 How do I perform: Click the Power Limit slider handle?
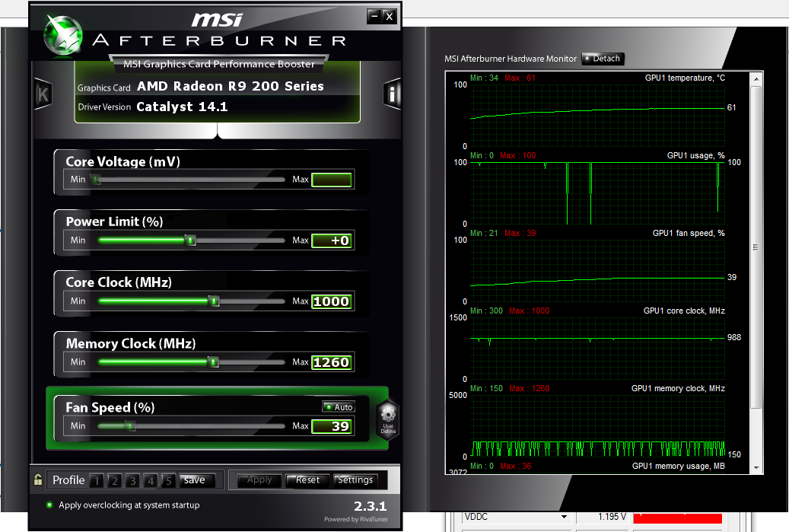tap(190, 241)
